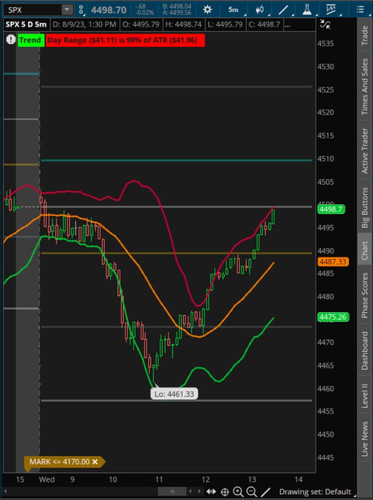Screen dimensions: 373x500
Task: Click the SPX 5 D 5m chart title
Action: pos(26,24)
